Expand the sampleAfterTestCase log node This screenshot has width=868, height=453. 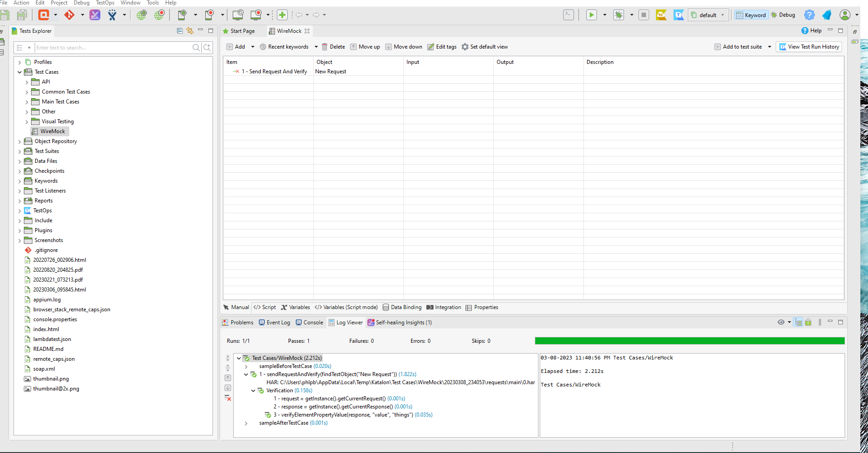(246, 423)
